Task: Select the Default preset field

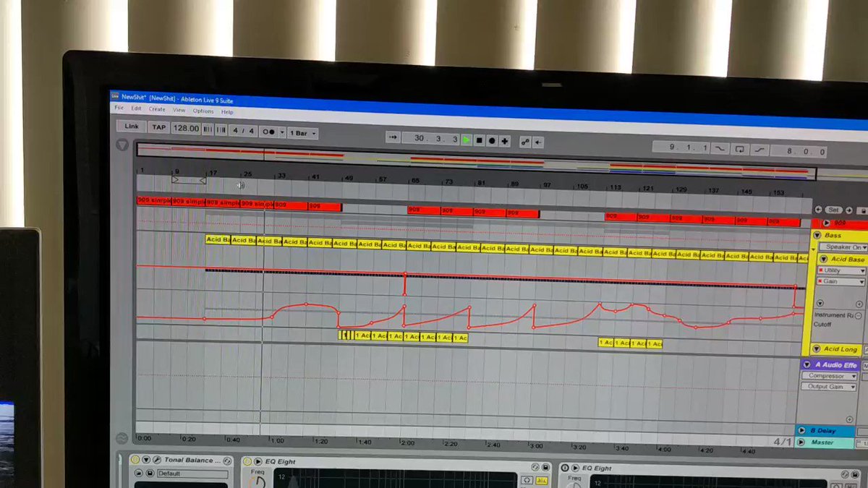Action: coord(192,474)
